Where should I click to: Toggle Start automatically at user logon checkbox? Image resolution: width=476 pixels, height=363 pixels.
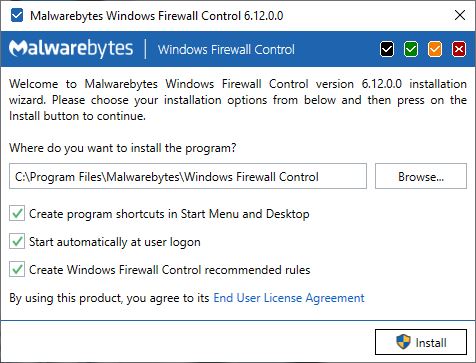tap(17, 241)
